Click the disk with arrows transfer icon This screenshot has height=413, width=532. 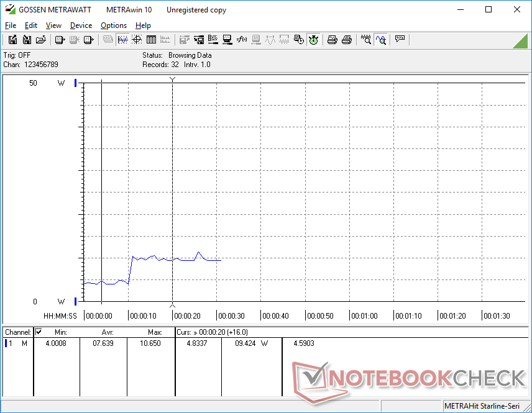[x=199, y=40]
